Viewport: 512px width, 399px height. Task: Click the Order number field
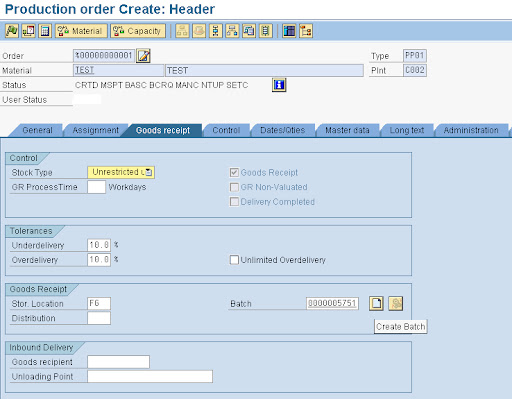(104, 56)
